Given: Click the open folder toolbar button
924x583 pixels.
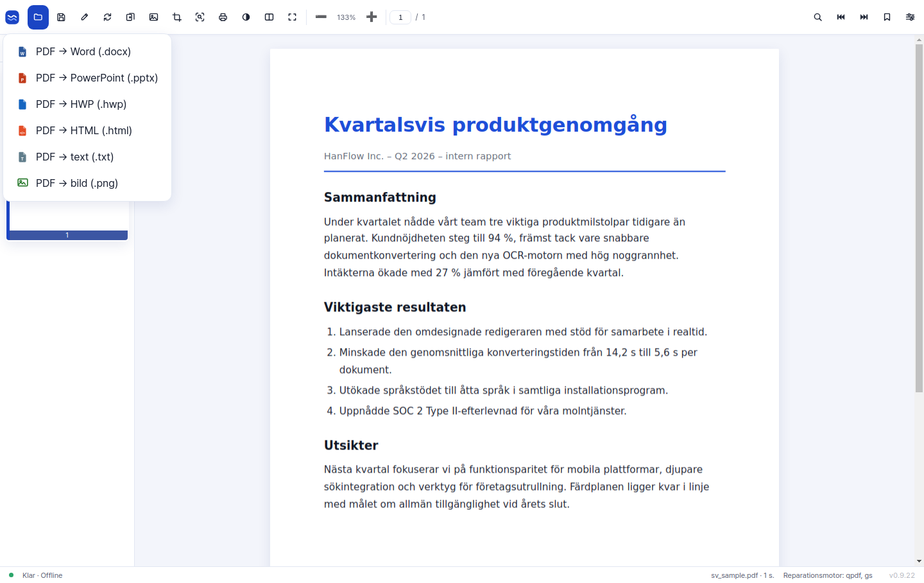Looking at the screenshot, I should pyautogui.click(x=38, y=17).
